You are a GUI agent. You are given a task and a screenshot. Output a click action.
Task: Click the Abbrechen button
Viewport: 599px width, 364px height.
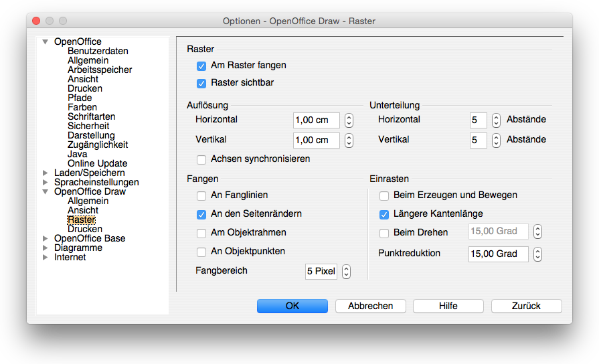click(371, 306)
